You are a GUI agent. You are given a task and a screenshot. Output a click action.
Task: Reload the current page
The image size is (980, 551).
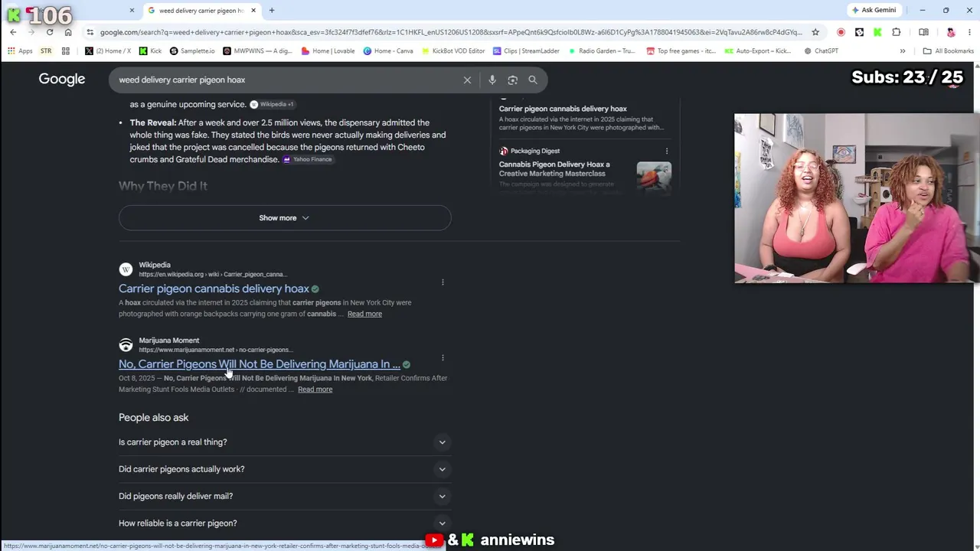tap(50, 32)
